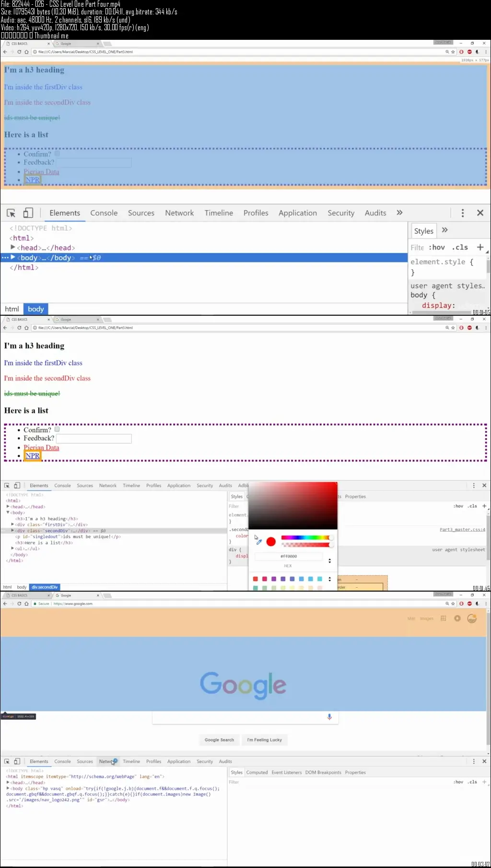Open the DOM Breakpoints tab in the Google frame's DevTools
Image resolution: width=491 pixels, height=868 pixels.
[x=323, y=773]
